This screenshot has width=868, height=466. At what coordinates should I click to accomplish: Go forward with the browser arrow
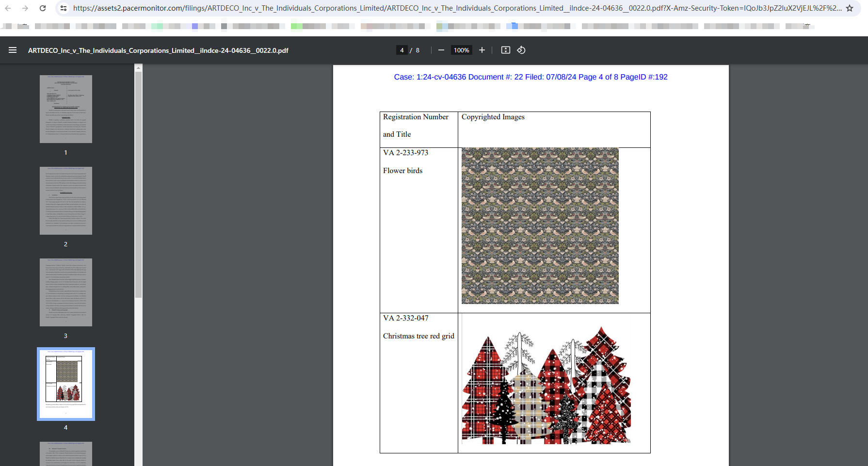point(25,8)
